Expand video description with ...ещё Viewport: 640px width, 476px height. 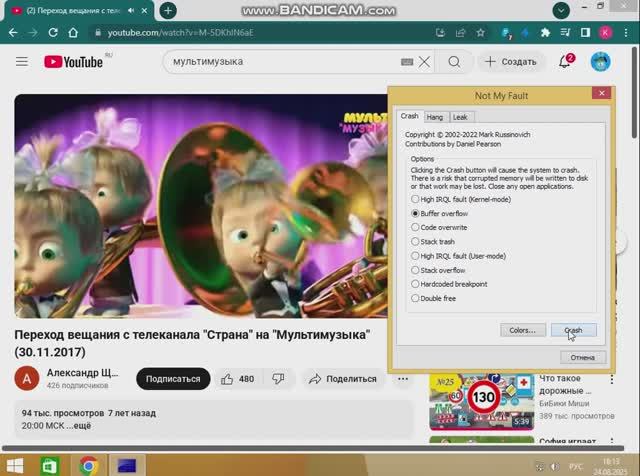(81, 426)
